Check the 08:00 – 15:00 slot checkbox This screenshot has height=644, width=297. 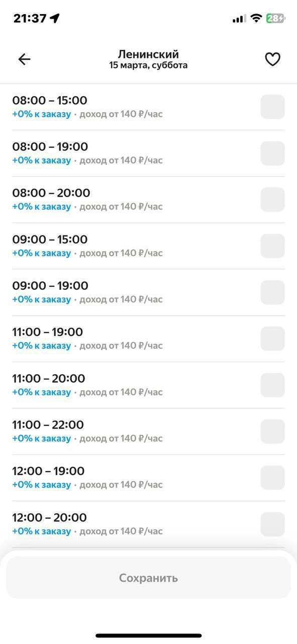[x=272, y=107]
